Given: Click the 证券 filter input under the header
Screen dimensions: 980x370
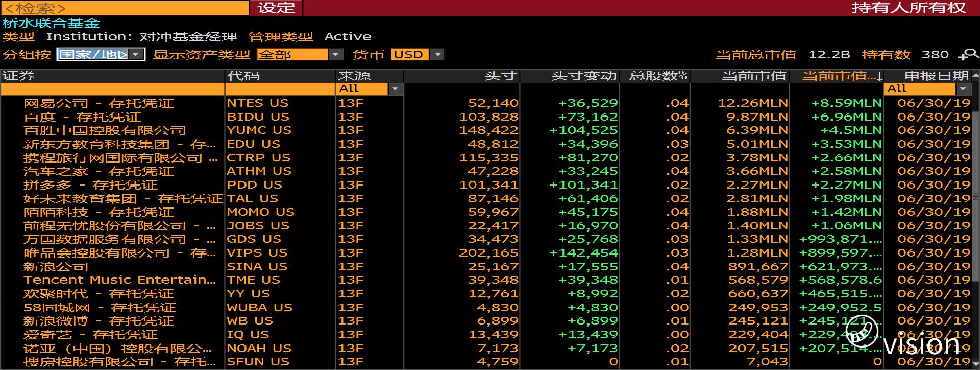Looking at the screenshot, I should pyautogui.click(x=112, y=89).
